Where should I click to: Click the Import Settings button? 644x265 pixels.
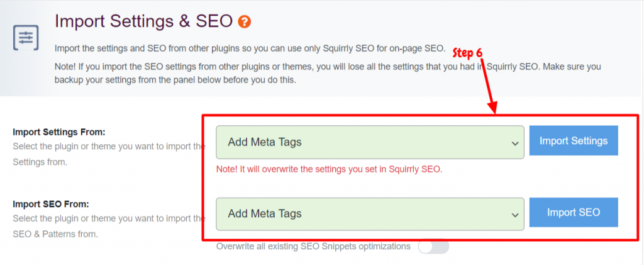click(574, 140)
